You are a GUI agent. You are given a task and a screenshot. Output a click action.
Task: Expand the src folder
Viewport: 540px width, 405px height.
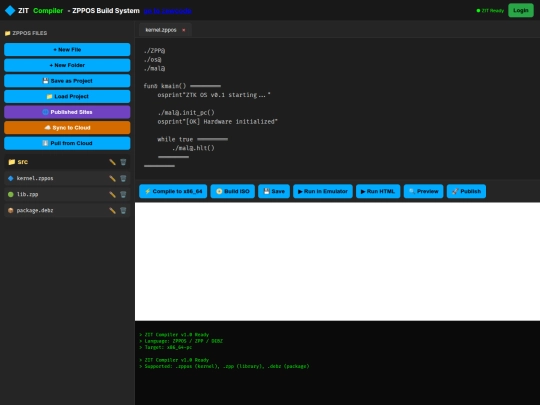tap(23, 162)
